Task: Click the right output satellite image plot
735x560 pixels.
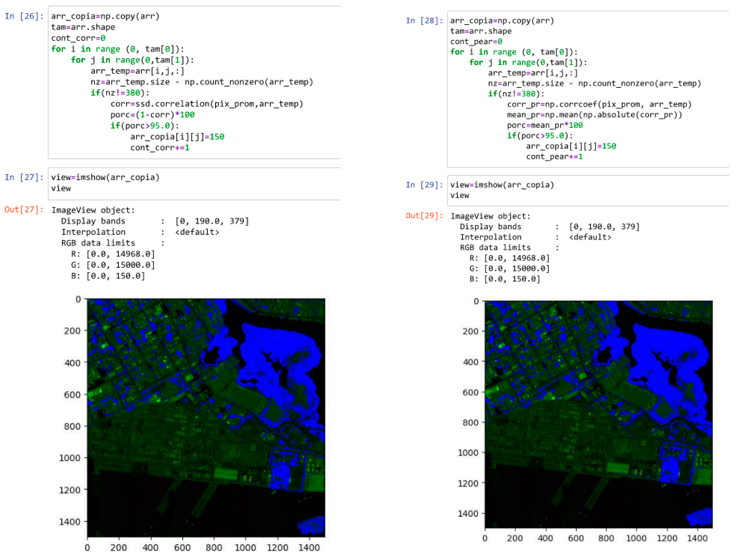Action: click(598, 414)
